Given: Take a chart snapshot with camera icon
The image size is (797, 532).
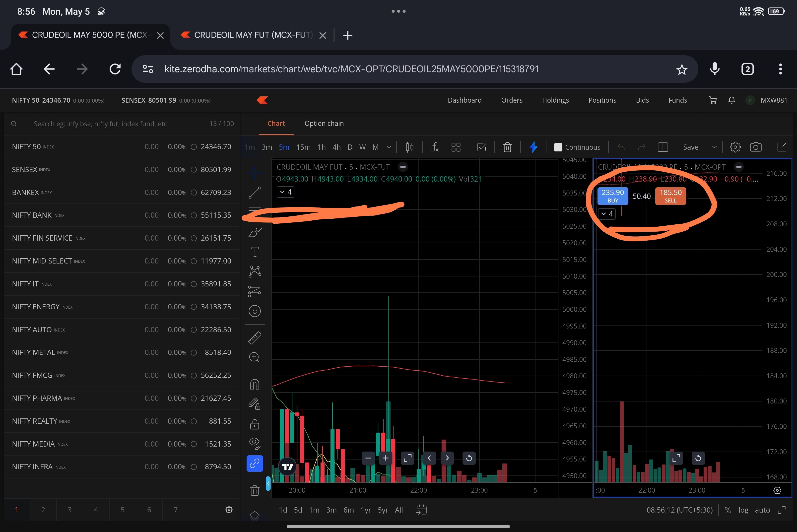Looking at the screenshot, I should click(755, 147).
